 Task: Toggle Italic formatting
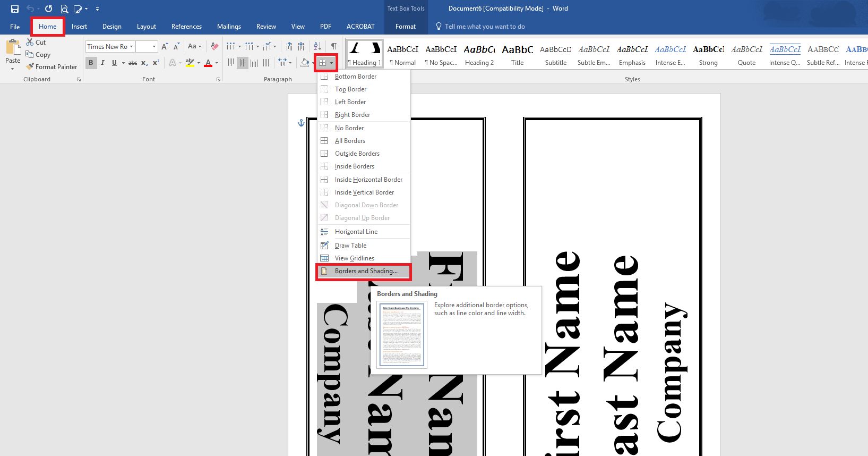tap(102, 63)
